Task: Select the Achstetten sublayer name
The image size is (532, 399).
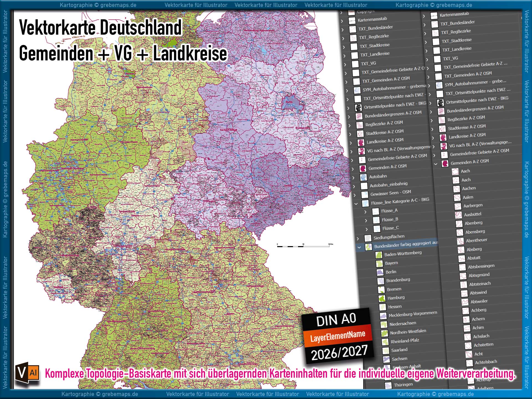Action: click(484, 345)
